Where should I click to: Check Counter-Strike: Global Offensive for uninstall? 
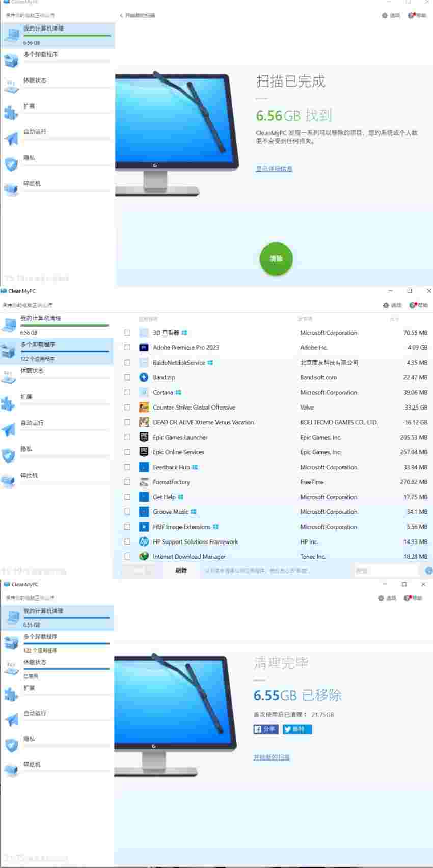127,408
